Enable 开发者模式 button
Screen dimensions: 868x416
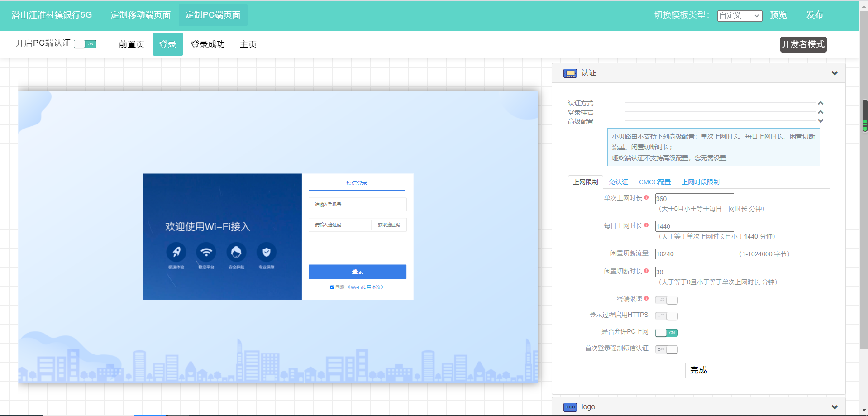[x=803, y=44]
